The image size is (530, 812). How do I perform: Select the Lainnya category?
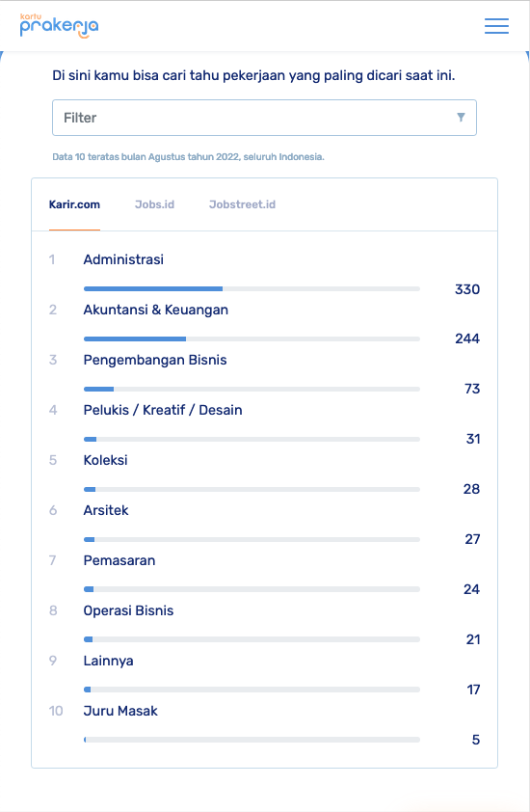click(x=108, y=661)
